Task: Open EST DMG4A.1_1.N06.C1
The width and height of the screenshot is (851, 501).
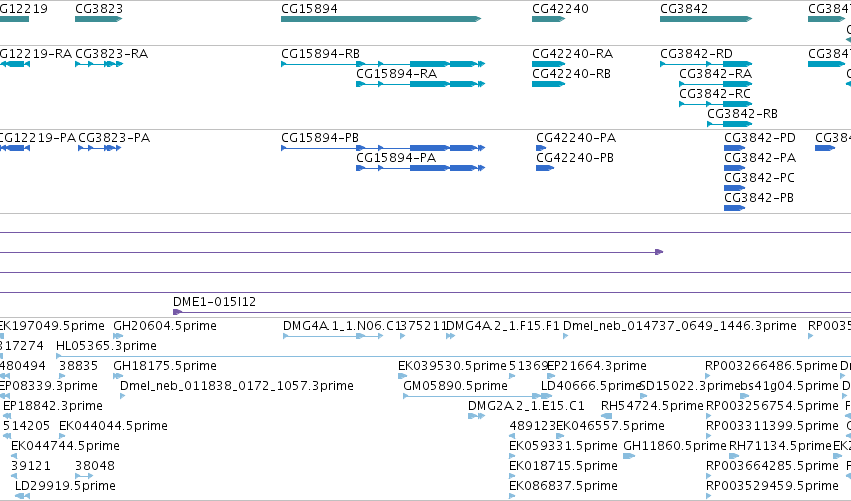Action: pyautogui.click(x=341, y=326)
